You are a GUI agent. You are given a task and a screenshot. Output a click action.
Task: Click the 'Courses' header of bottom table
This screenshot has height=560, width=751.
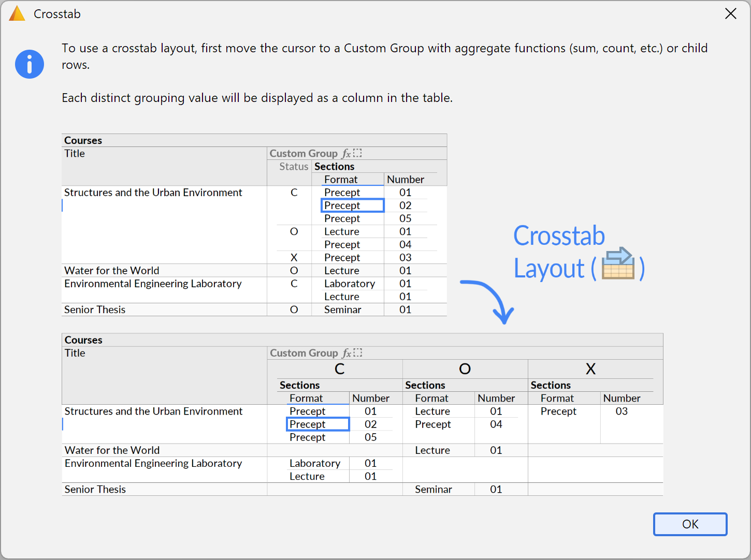click(x=83, y=340)
